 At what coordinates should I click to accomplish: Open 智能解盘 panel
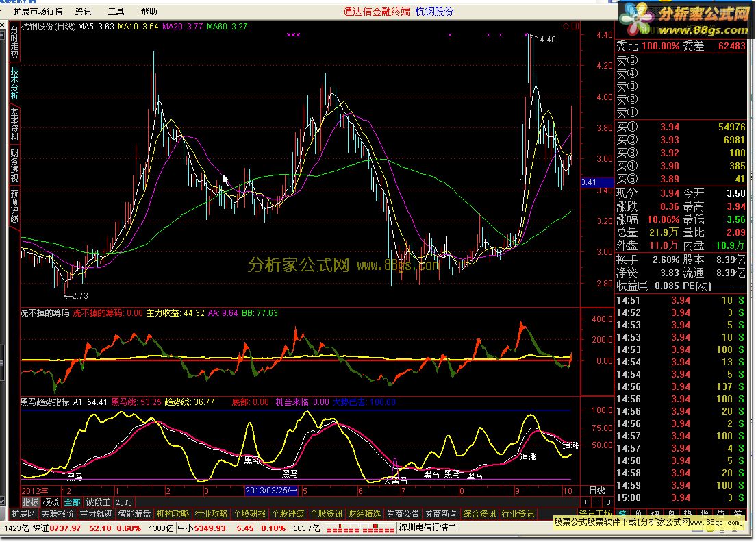134,514
